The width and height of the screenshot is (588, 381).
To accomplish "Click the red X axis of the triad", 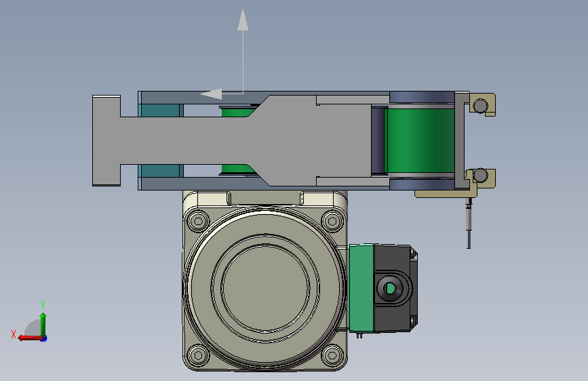I will click(29, 338).
